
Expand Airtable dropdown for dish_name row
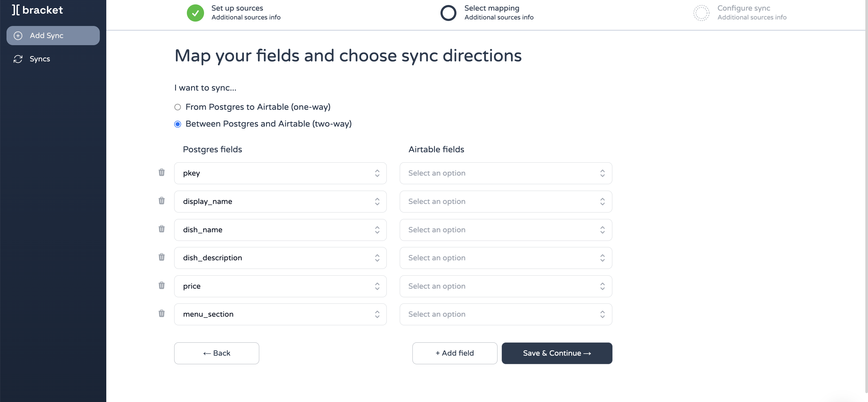point(506,230)
